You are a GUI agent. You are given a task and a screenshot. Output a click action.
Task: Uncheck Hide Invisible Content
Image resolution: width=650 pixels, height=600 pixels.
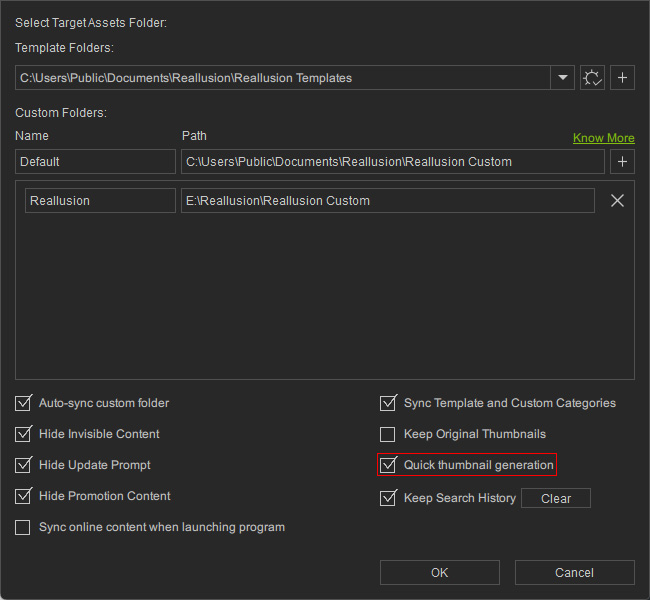(x=23, y=434)
